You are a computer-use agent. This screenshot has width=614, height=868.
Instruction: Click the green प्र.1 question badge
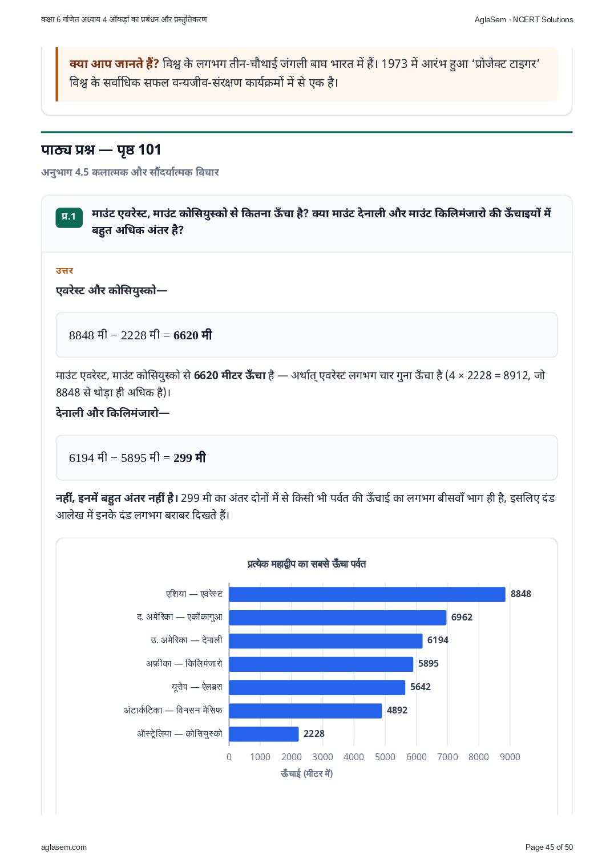69,217
